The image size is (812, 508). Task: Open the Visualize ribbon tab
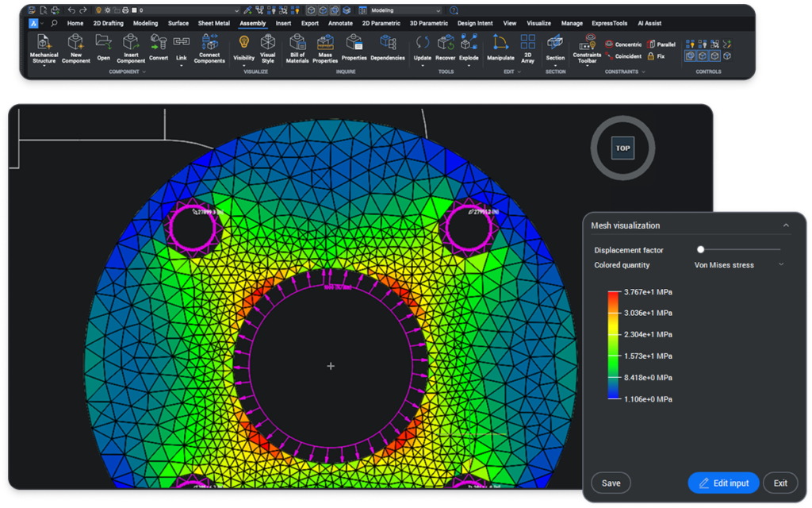(x=538, y=23)
